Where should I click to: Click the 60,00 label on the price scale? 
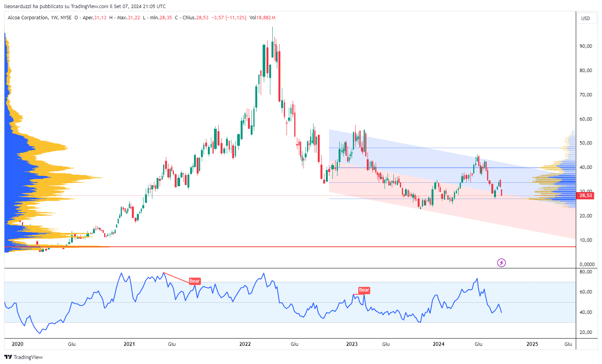586,119
